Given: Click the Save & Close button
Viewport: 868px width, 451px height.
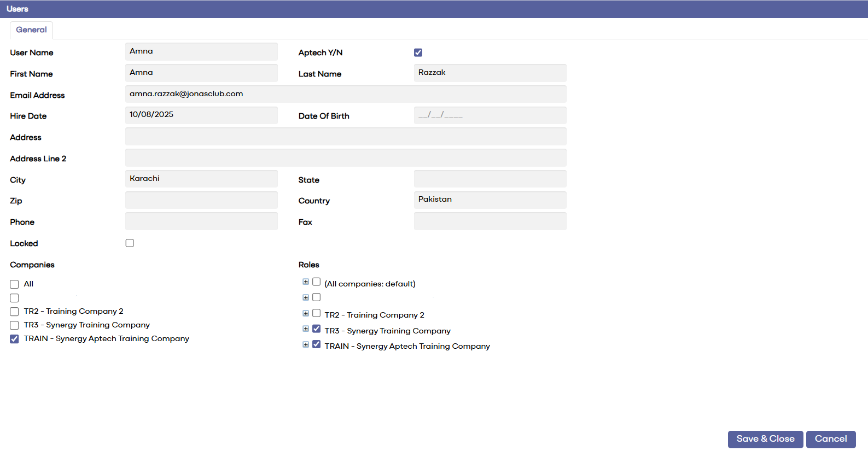Looking at the screenshot, I should [765, 439].
